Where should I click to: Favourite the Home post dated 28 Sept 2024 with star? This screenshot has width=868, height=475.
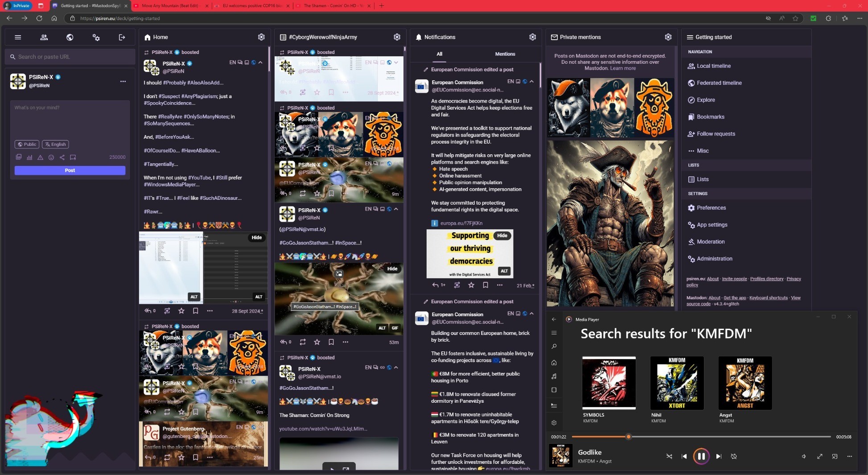(x=181, y=311)
